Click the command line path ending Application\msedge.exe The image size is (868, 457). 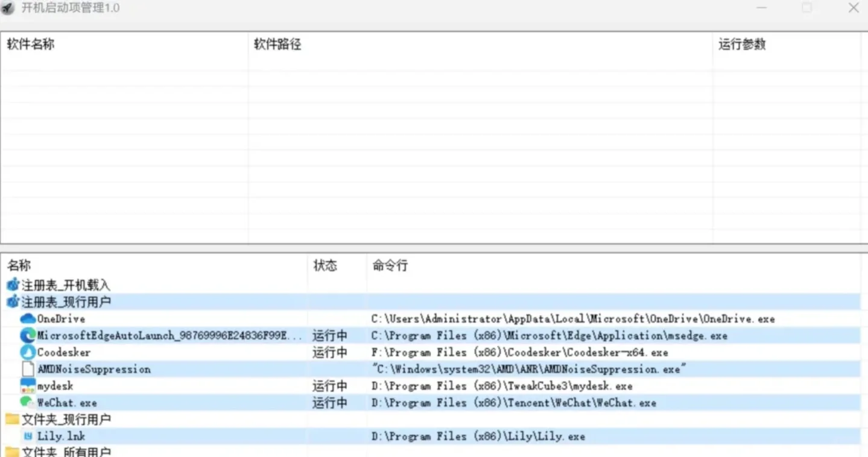[x=550, y=335]
